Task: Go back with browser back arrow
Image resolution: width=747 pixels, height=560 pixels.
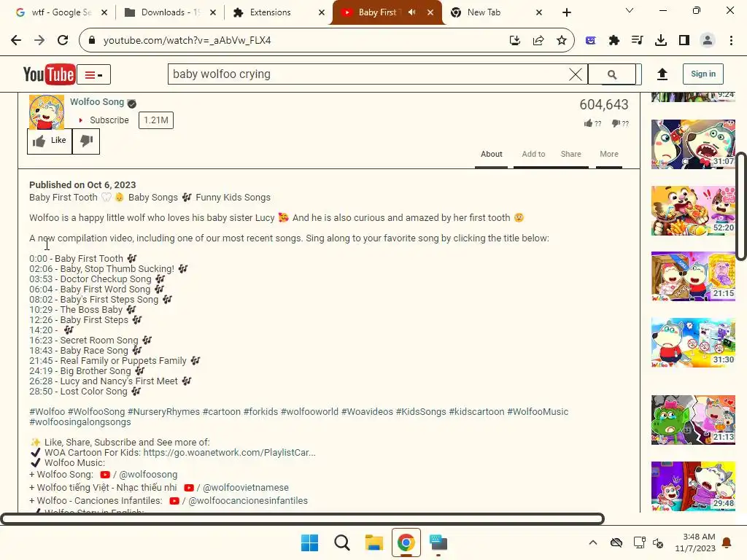Action: [x=16, y=41]
